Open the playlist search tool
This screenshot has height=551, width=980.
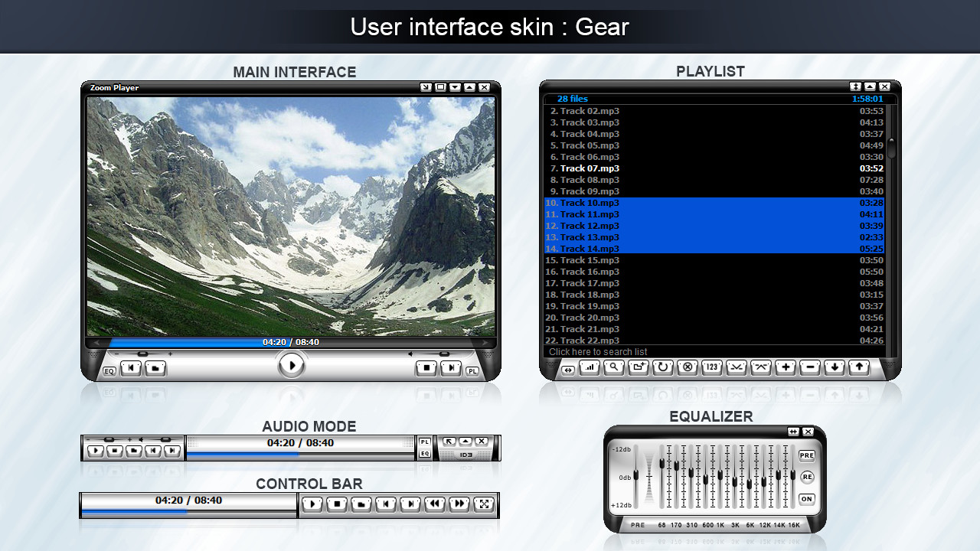[614, 368]
